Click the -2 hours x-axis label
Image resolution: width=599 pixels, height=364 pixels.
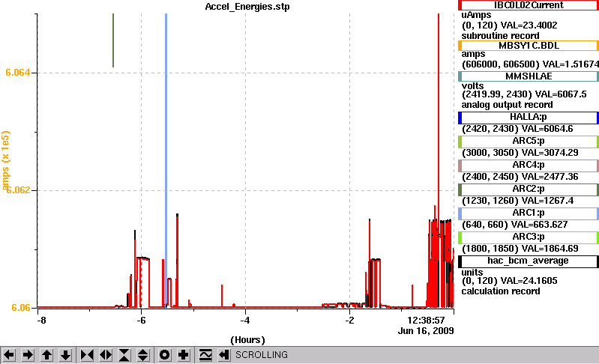349,321
